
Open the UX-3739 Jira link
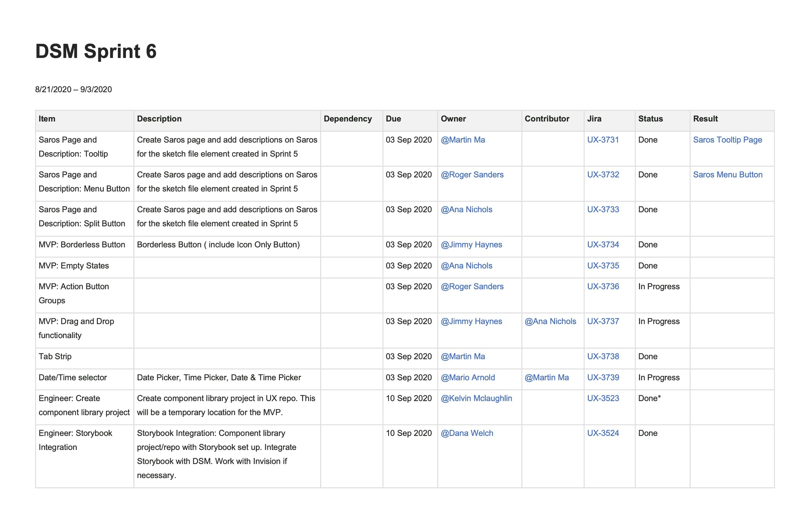603,377
